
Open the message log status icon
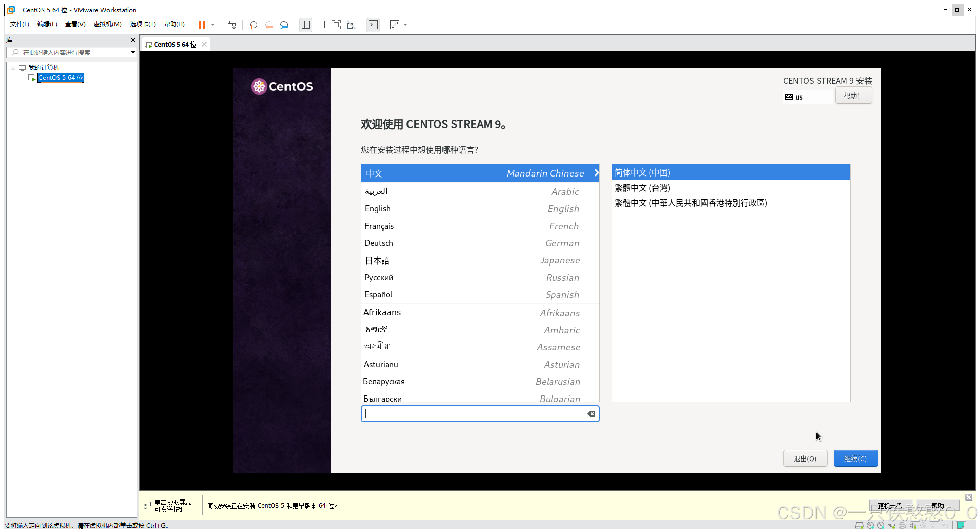960,525
